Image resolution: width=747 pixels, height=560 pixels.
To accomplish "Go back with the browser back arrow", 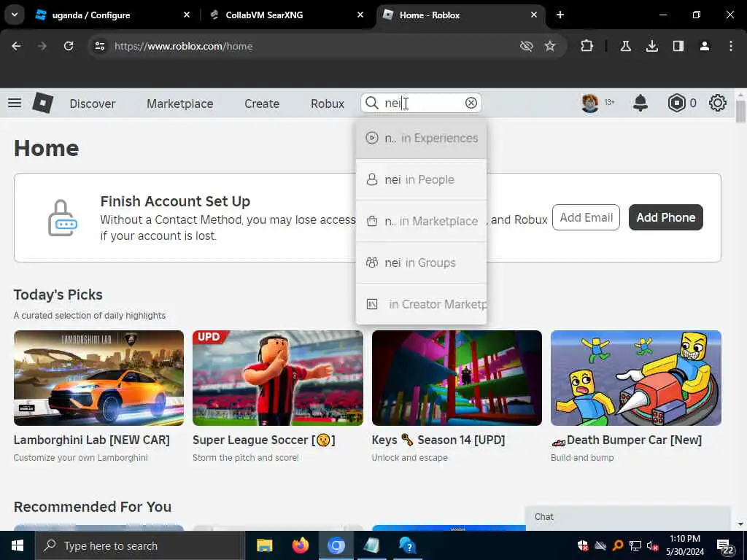I will tap(16, 46).
